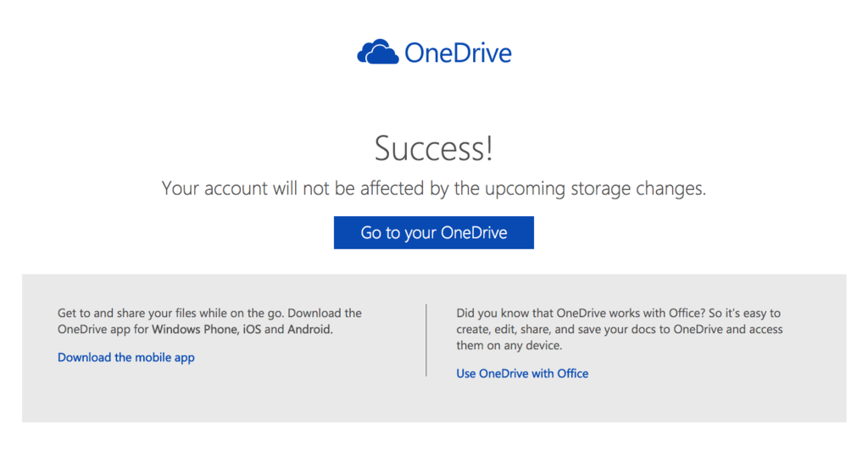The width and height of the screenshot is (868, 451).
Task: Click the paragraph starting 'Get to and share your files'
Action: (210, 321)
